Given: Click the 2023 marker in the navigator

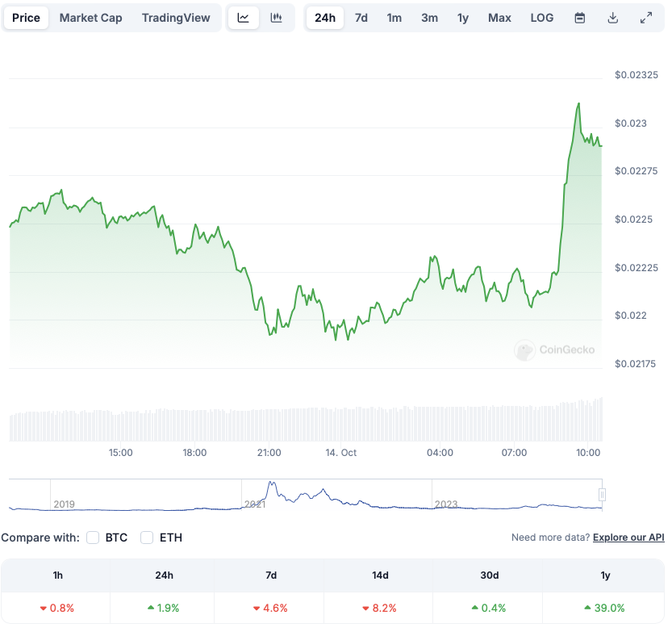Looking at the screenshot, I should pos(446,504).
